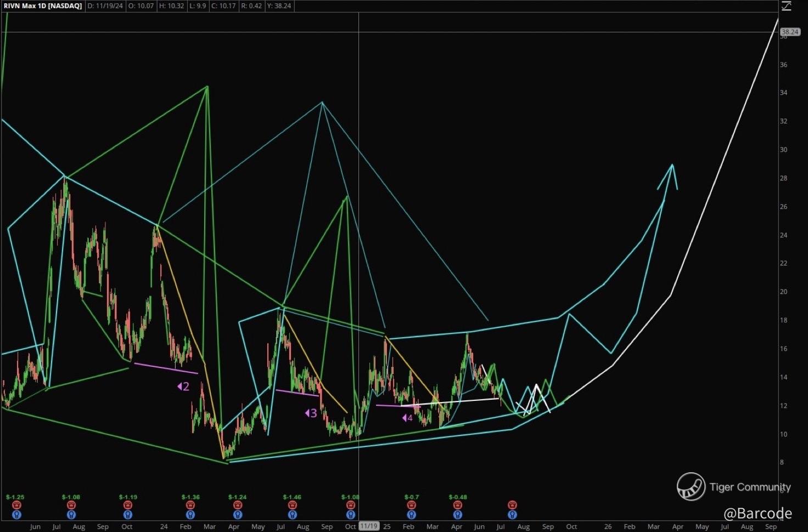Screen dimensions: 808x532
Task: Click the $-1.36 earnings estimate label
Action: tap(190, 497)
